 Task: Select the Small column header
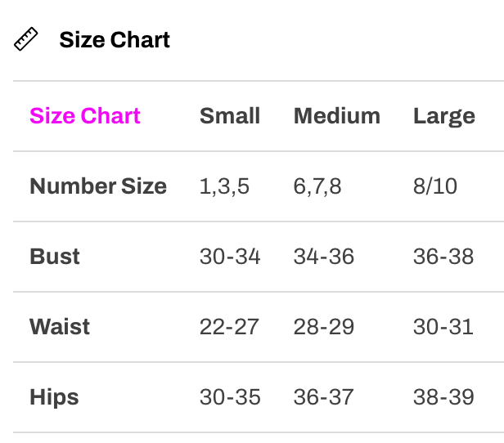[x=230, y=116]
